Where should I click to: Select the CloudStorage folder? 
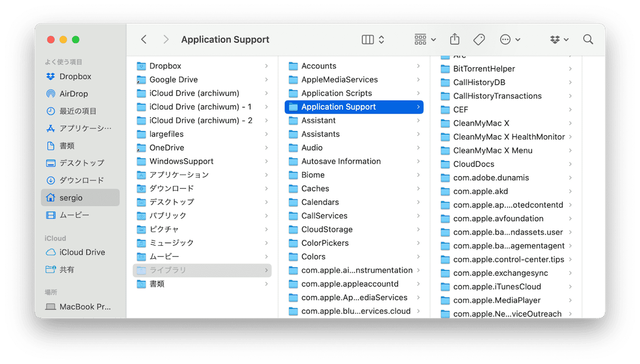point(354,229)
